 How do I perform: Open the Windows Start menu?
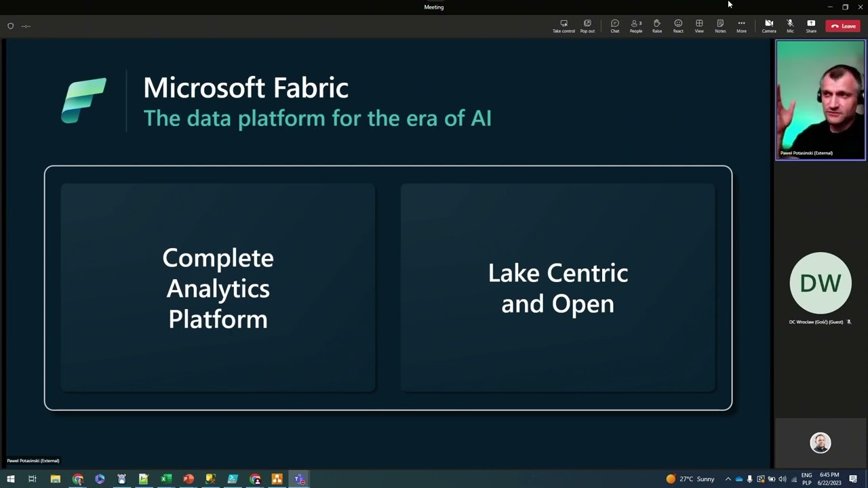point(10,479)
